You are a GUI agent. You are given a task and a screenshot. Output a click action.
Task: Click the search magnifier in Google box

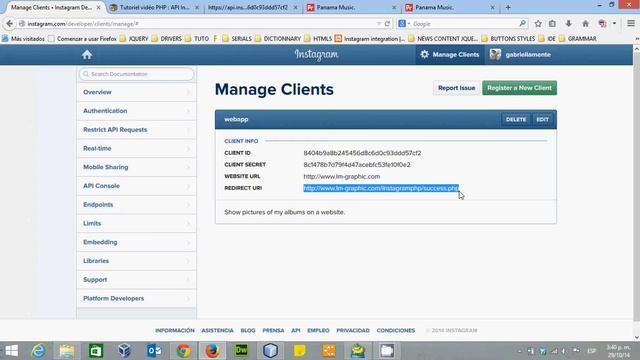click(x=522, y=24)
